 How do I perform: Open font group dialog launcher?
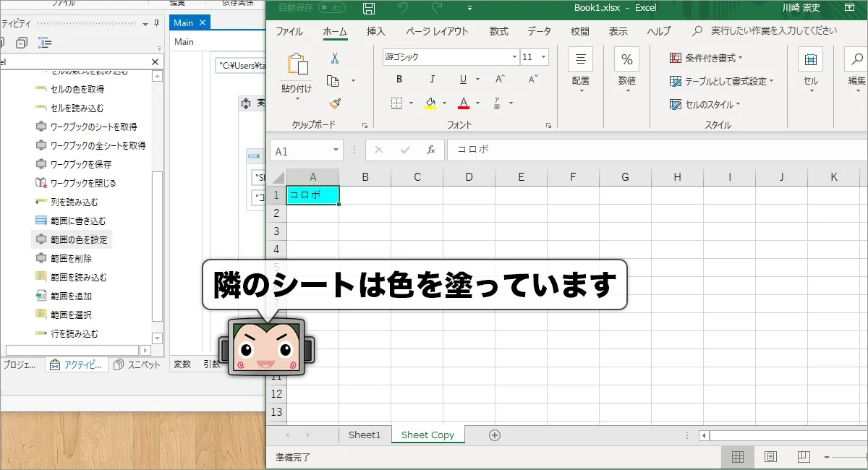[549, 125]
